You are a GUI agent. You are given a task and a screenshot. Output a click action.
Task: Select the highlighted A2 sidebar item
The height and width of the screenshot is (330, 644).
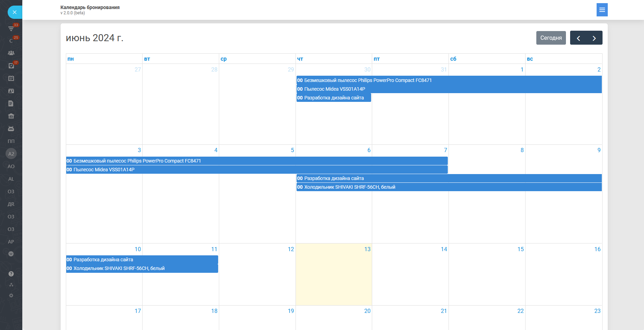click(11, 154)
